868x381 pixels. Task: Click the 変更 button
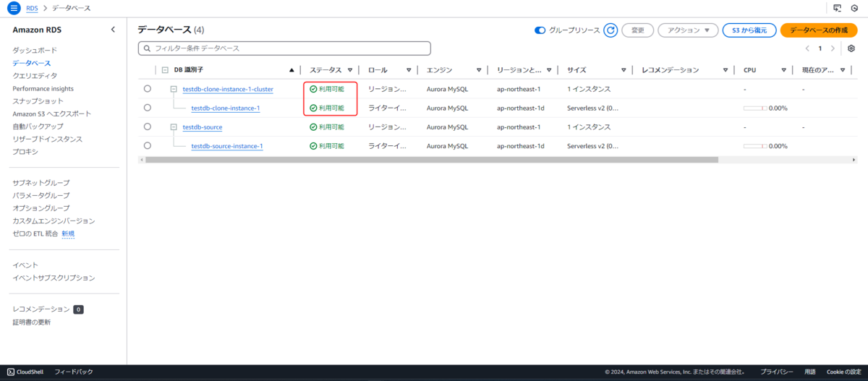pyautogui.click(x=638, y=30)
